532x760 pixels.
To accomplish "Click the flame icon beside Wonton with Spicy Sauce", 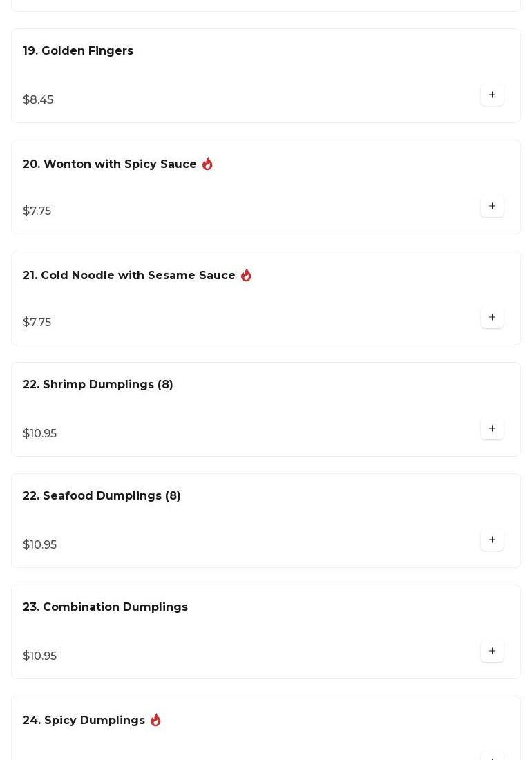I will pyautogui.click(x=207, y=164).
